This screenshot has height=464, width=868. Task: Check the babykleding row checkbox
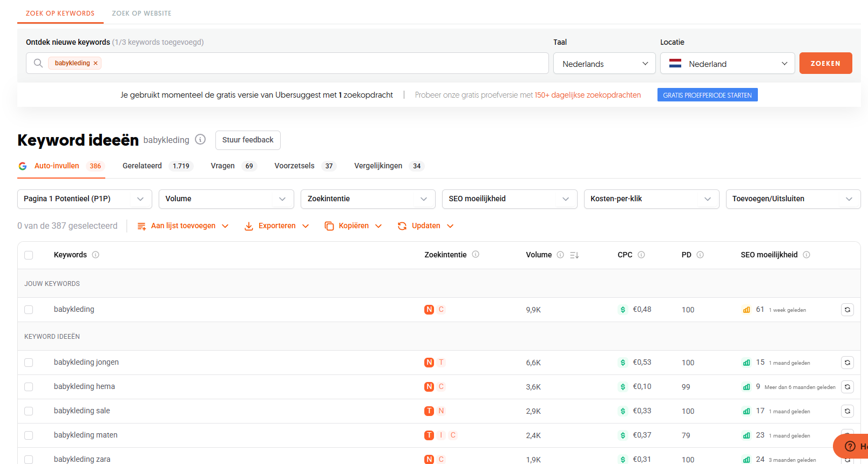(x=29, y=310)
